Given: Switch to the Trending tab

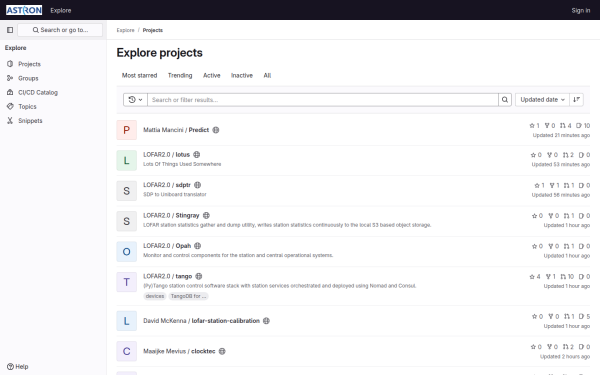Looking at the screenshot, I should click(x=180, y=75).
